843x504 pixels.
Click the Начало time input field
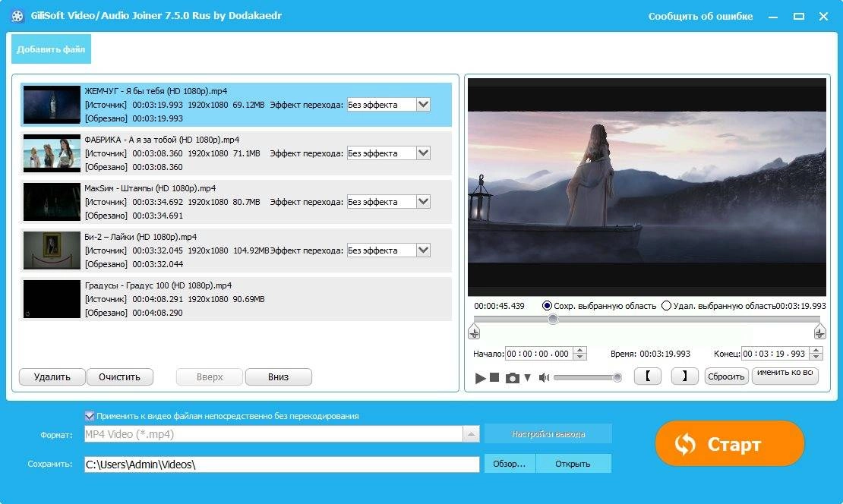539,354
